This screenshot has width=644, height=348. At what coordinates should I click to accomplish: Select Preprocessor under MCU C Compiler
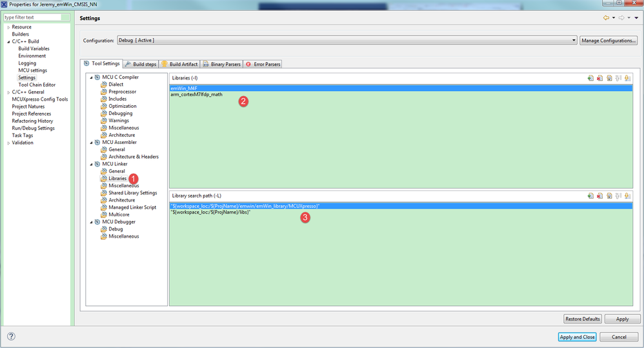click(x=123, y=92)
